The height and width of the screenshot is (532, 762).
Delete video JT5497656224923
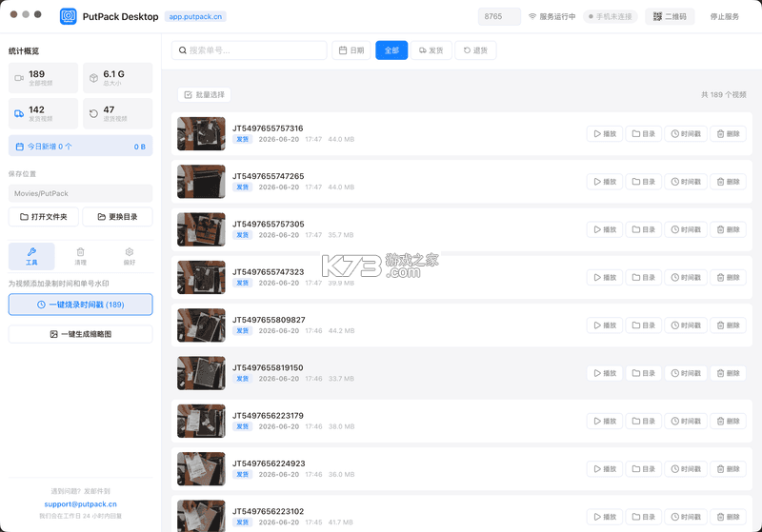coord(728,469)
